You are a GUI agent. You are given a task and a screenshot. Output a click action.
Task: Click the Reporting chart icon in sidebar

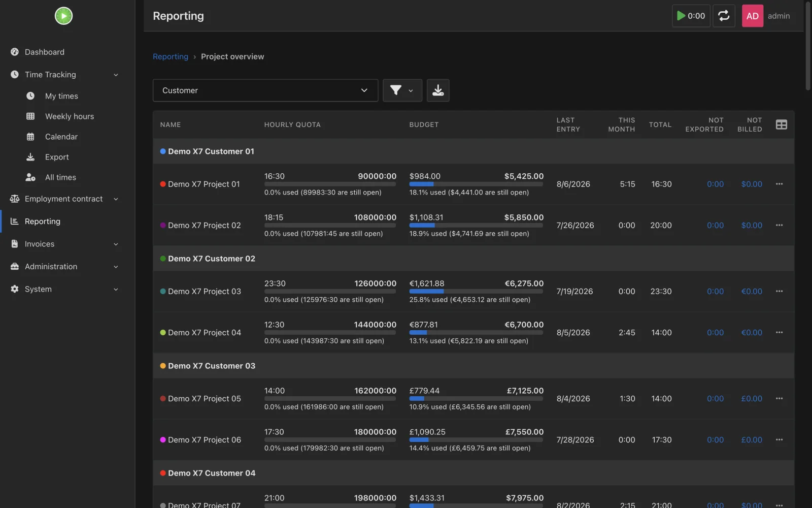(15, 221)
